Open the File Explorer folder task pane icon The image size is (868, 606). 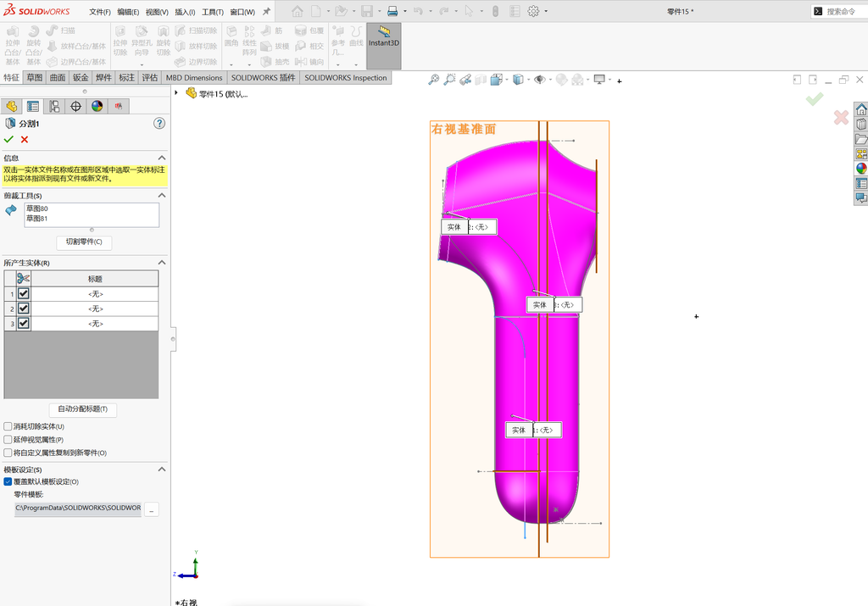(x=861, y=139)
